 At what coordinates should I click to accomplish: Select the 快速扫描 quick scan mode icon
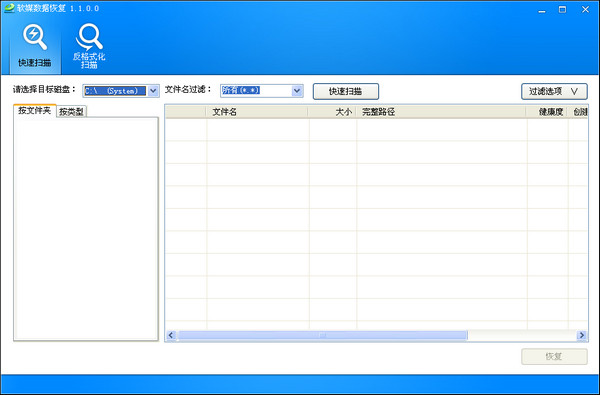tap(35, 46)
